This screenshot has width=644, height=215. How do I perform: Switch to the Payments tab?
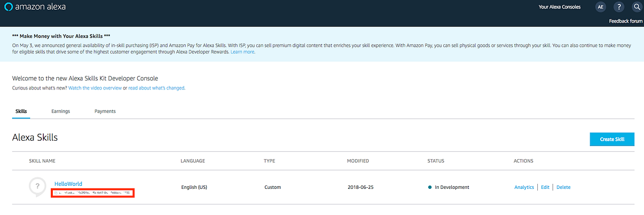pos(105,111)
